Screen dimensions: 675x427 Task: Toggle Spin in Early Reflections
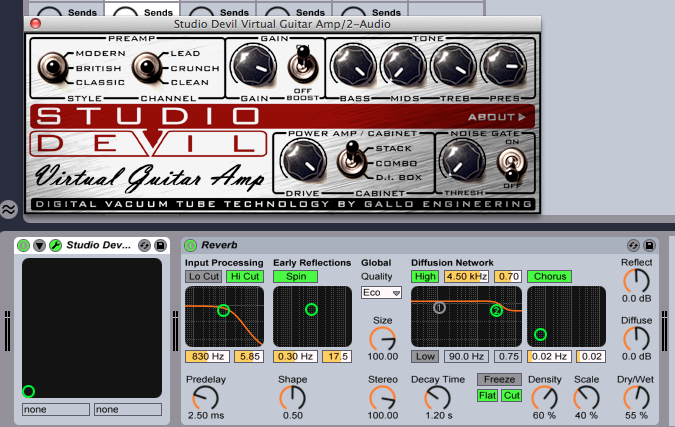pyautogui.click(x=296, y=276)
